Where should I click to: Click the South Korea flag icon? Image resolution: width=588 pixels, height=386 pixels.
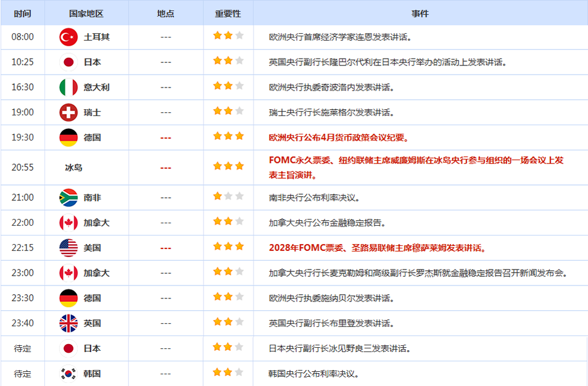click(68, 374)
